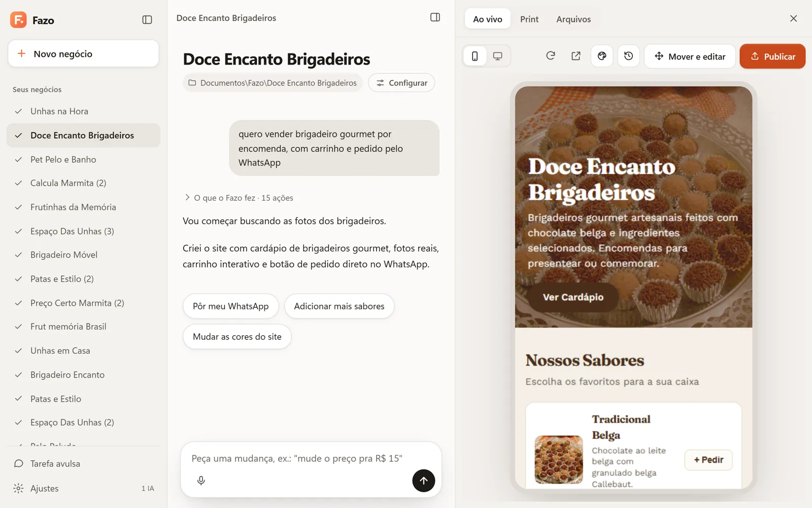Open the Arquivos tab
Screen dimensions: 812x508
pyautogui.click(x=573, y=19)
